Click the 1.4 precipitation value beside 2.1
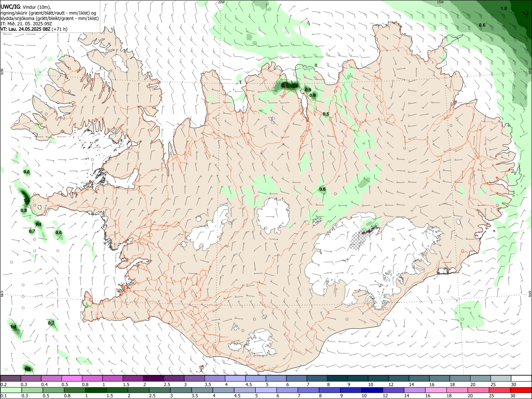Screen dimensions: 532x399 (x=295, y=86)
